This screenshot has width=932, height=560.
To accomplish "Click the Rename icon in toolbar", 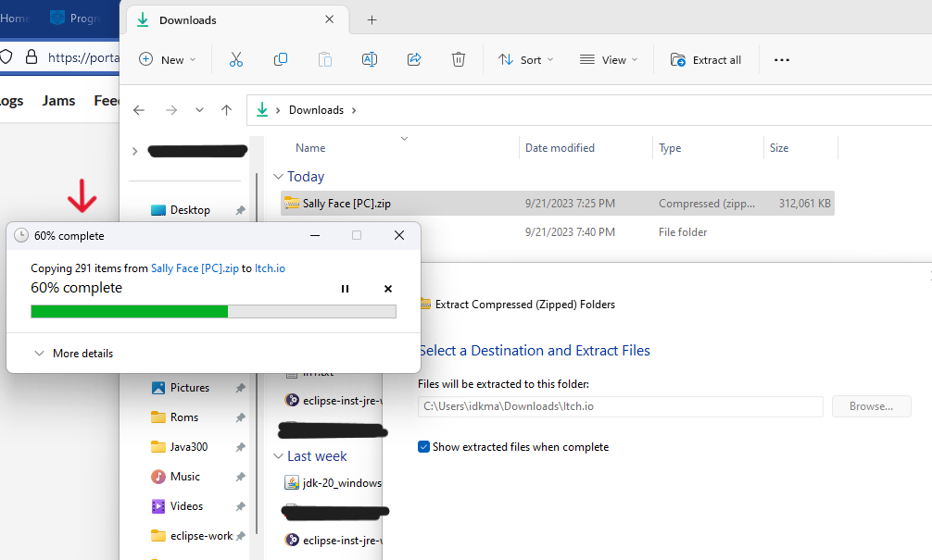I will 369,59.
